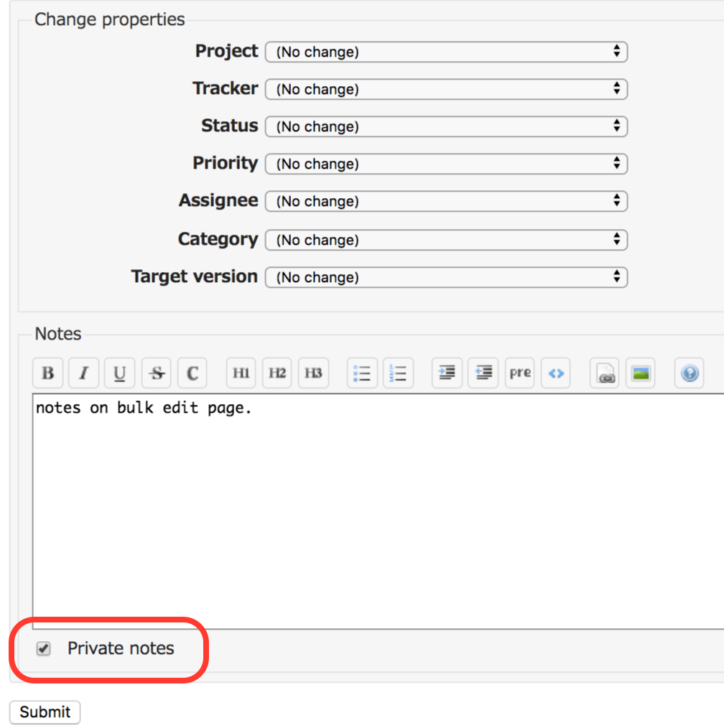This screenshot has height=728, width=724.
Task: Open the Target version dropdown
Action: pyautogui.click(x=446, y=277)
